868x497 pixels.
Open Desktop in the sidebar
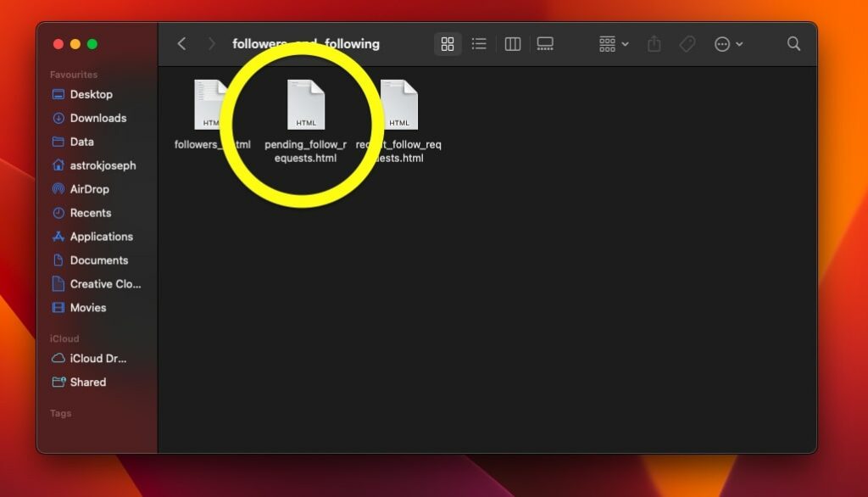[91, 94]
